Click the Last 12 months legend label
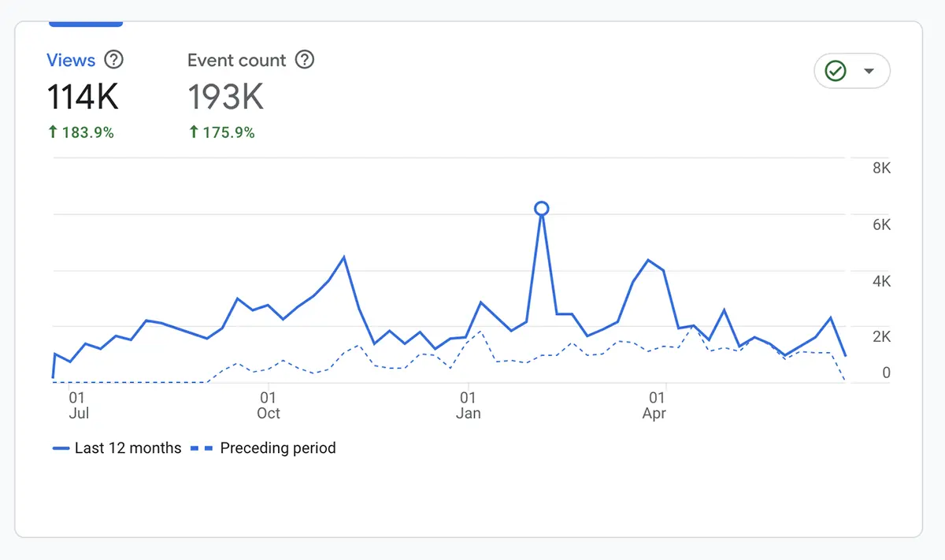Image resolution: width=945 pixels, height=560 pixels. (x=126, y=447)
